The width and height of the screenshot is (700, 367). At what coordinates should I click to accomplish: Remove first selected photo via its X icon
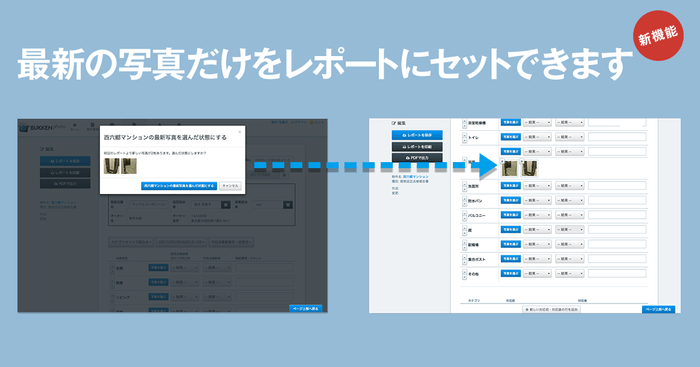tap(502, 161)
